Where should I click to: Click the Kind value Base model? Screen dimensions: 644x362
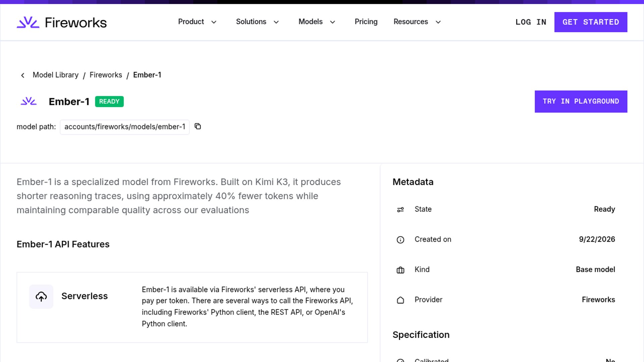pyautogui.click(x=595, y=269)
